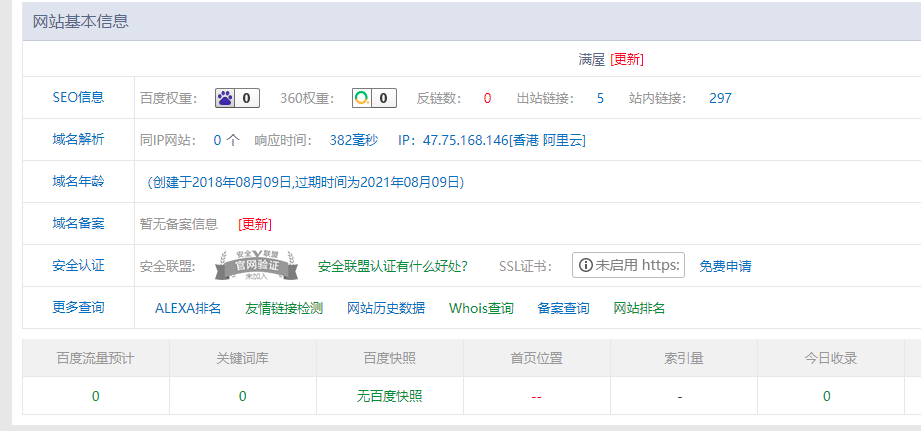This screenshot has height=431, width=921.
Task: Open the 反链数 value 0
Action: point(488,98)
